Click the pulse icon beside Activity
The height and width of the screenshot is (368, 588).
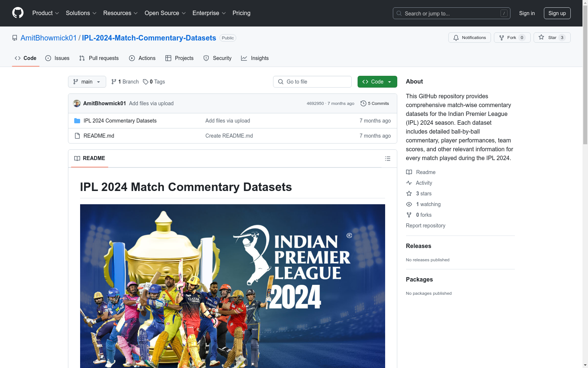(409, 183)
